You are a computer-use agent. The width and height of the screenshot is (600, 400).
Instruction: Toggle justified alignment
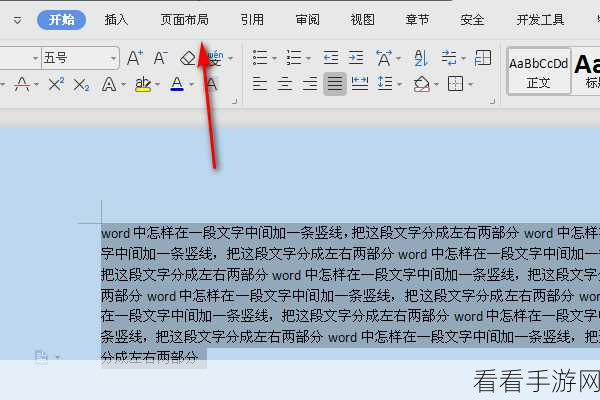(x=335, y=83)
